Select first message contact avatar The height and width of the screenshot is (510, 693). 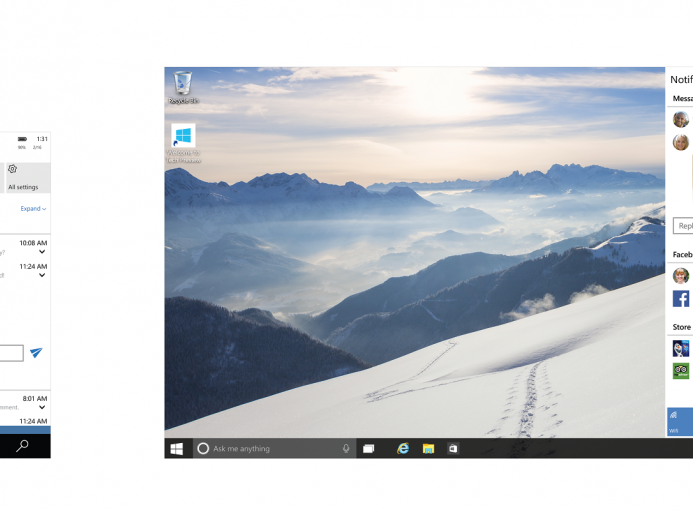(681, 119)
